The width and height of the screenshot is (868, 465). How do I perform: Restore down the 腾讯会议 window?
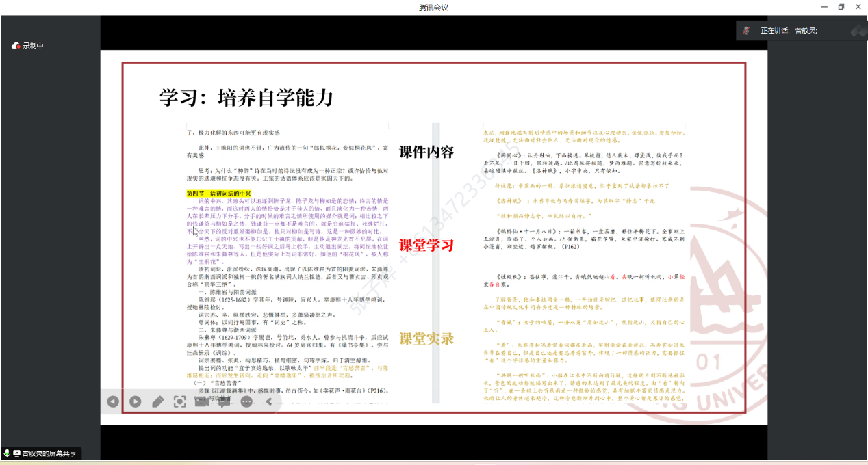(841, 7)
